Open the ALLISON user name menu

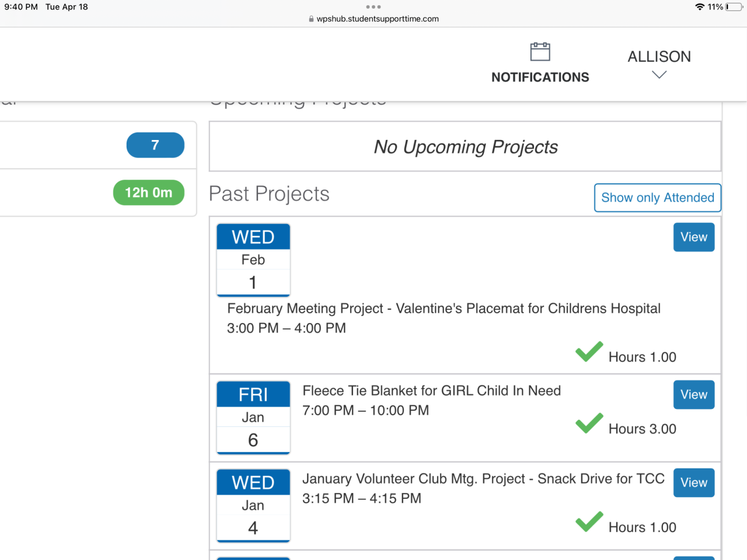tap(659, 57)
